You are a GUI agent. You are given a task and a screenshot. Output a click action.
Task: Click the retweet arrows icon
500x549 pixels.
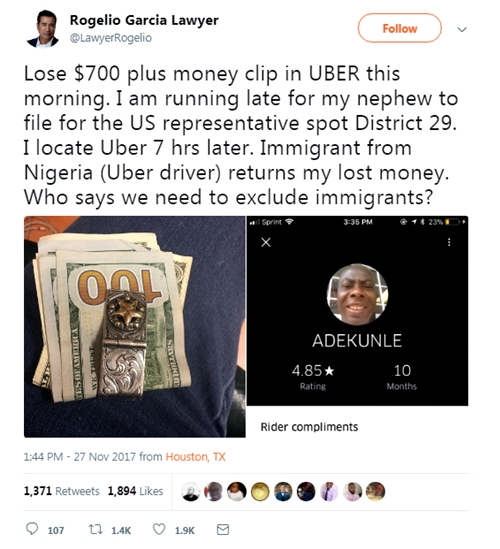pos(96,529)
